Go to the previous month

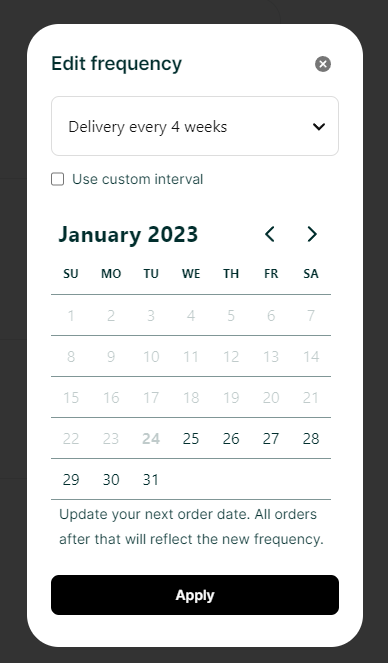click(x=270, y=234)
